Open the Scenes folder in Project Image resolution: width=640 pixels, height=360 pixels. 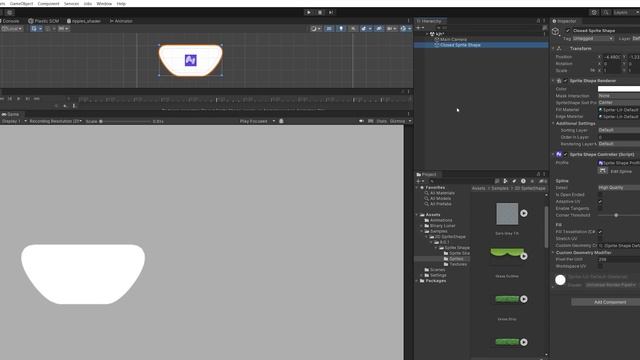[437, 270]
